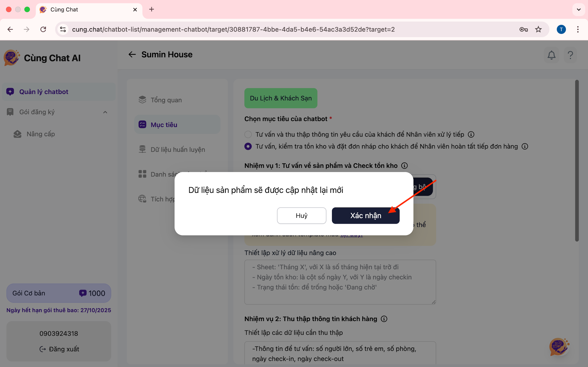Click info icon next to Nhiệm vụ 1

(404, 166)
